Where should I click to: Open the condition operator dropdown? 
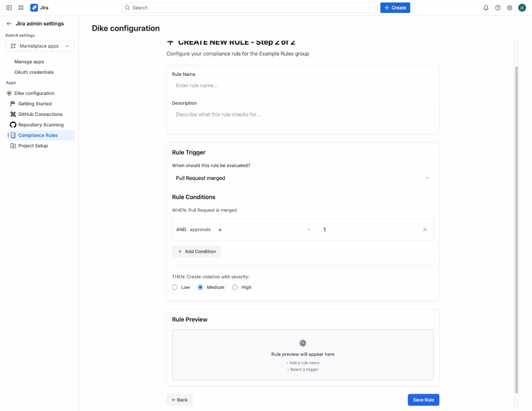(x=264, y=230)
